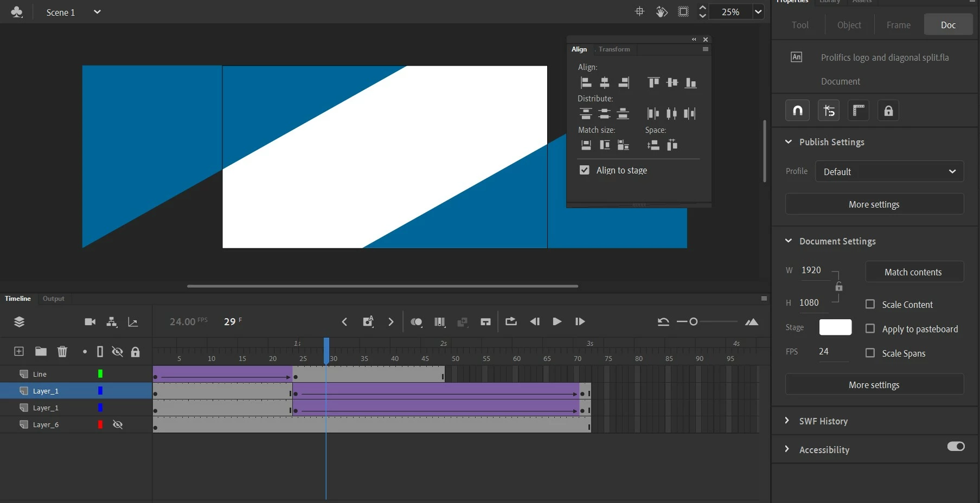
Task: Select the Doc properties tab
Action: [x=948, y=25]
